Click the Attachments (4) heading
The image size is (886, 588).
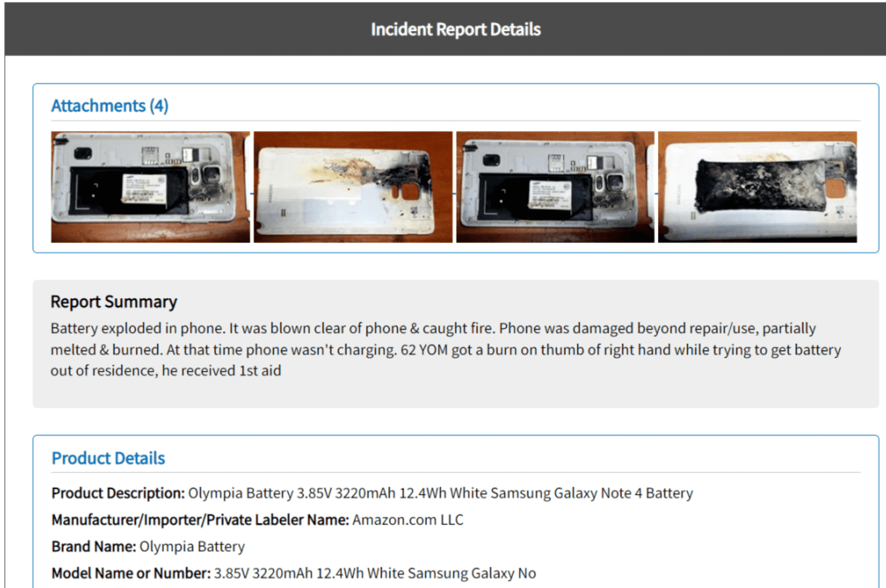(x=110, y=106)
